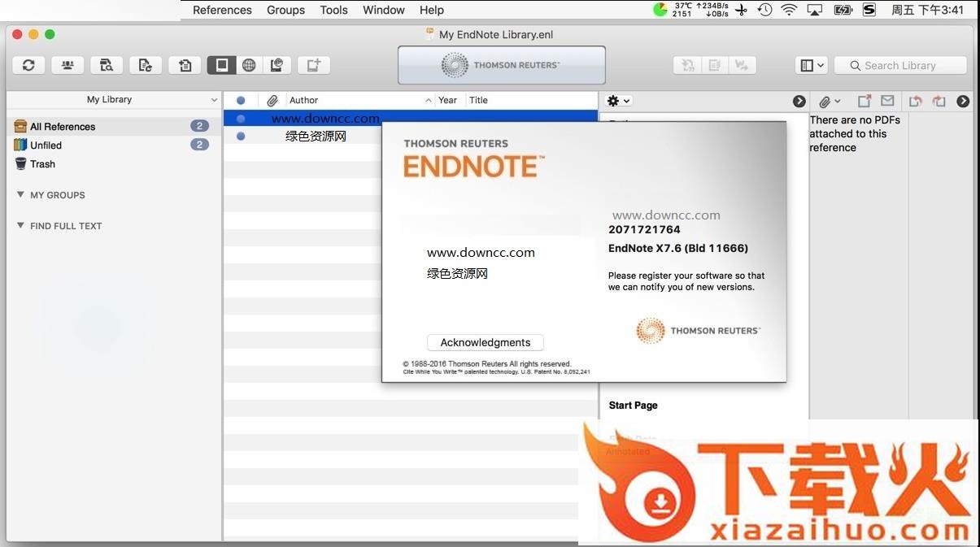
Task: Click the serial number 2071721764
Action: point(644,229)
